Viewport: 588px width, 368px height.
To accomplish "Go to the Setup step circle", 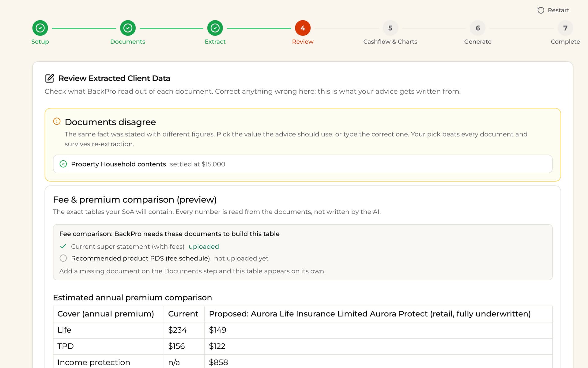I will coord(40,28).
